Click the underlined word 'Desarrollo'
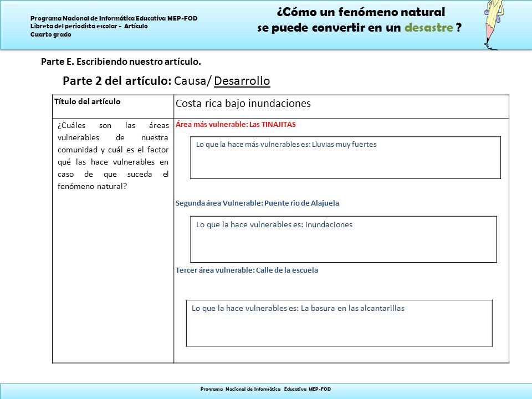This screenshot has width=532, height=399. pos(242,81)
